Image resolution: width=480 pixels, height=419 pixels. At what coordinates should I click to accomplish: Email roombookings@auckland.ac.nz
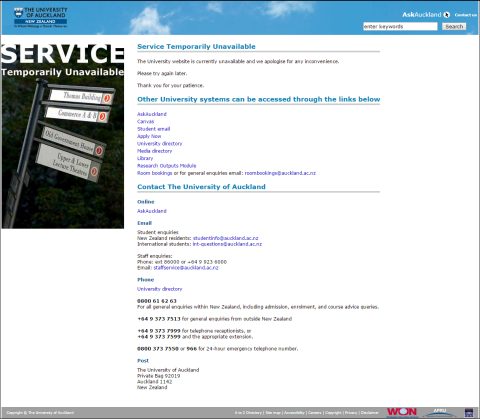280,173
